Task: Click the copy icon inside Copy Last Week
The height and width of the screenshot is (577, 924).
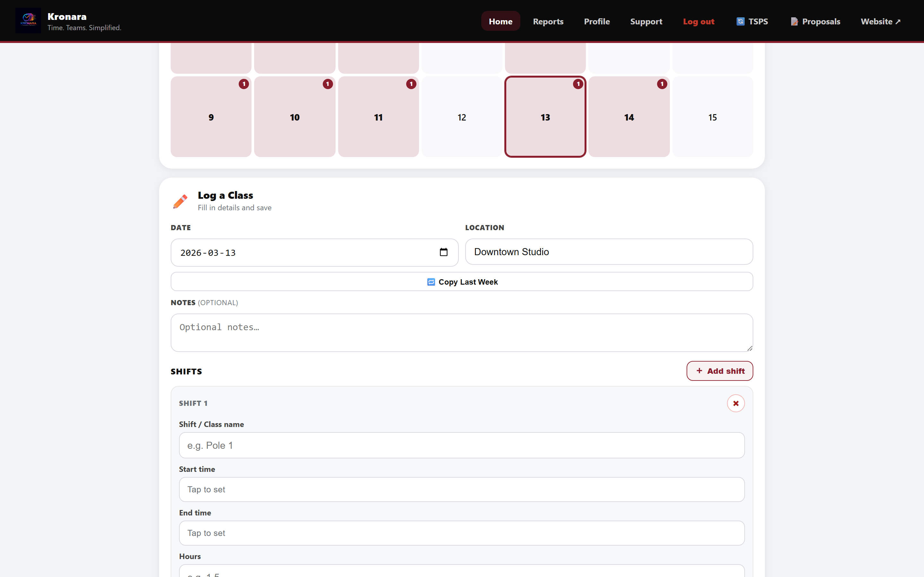Action: pos(431,282)
